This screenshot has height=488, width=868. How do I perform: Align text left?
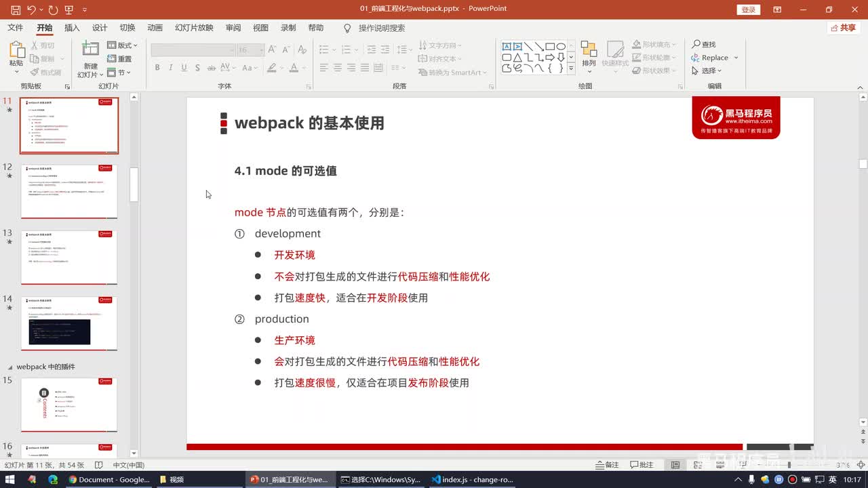tap(323, 68)
